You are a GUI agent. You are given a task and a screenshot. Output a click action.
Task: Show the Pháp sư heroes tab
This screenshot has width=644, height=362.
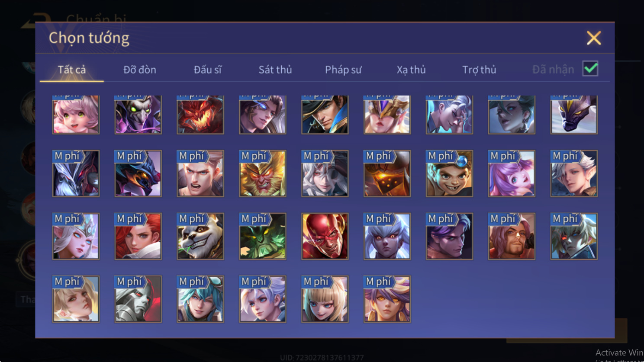(x=343, y=70)
